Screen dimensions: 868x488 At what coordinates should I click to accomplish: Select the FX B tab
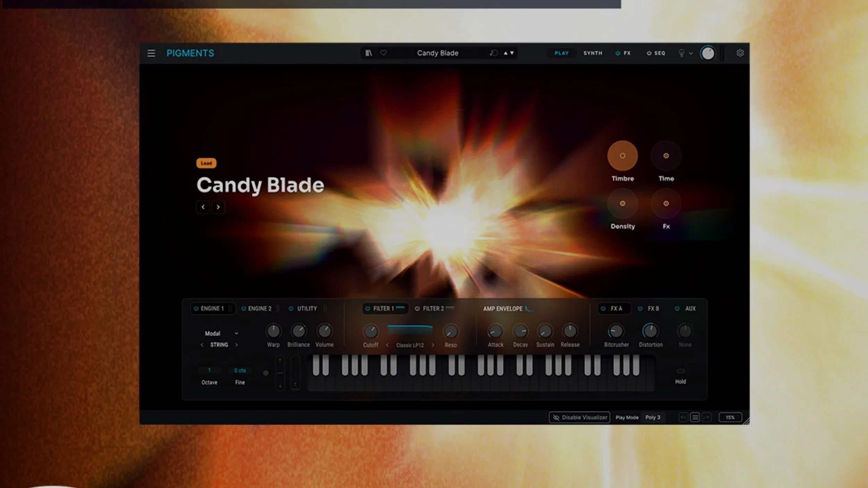653,308
